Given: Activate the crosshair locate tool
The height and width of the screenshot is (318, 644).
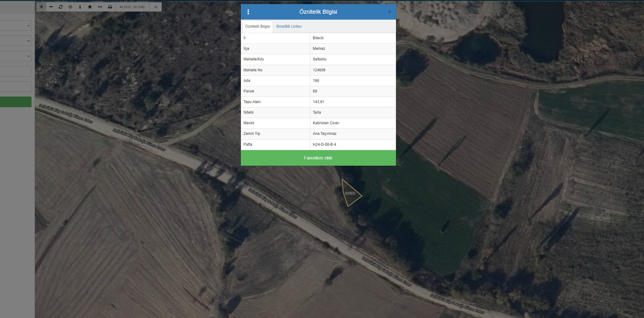Looking at the screenshot, I should [x=70, y=7].
